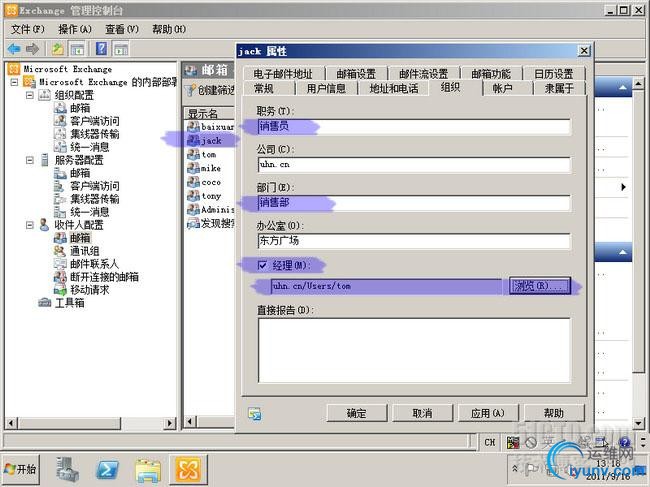650x487 pixels.
Task: Open the 查看 menu
Action: coord(121,29)
